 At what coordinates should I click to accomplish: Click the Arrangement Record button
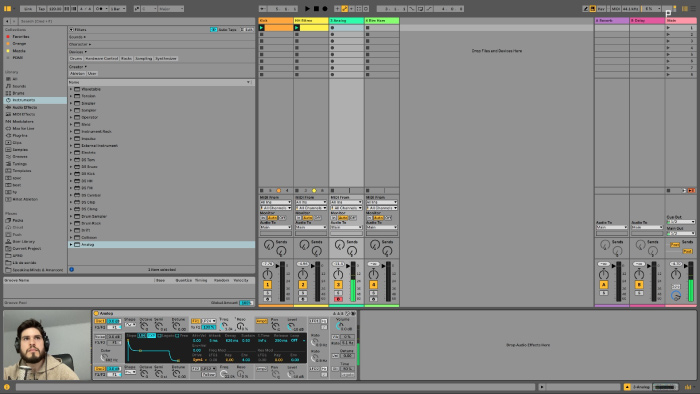325,8
